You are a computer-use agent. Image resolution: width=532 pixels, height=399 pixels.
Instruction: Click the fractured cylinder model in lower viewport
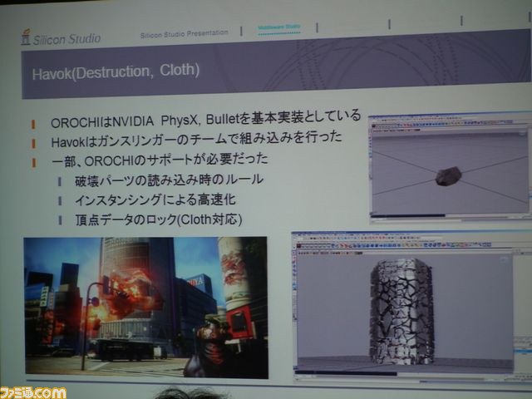pos(402,311)
